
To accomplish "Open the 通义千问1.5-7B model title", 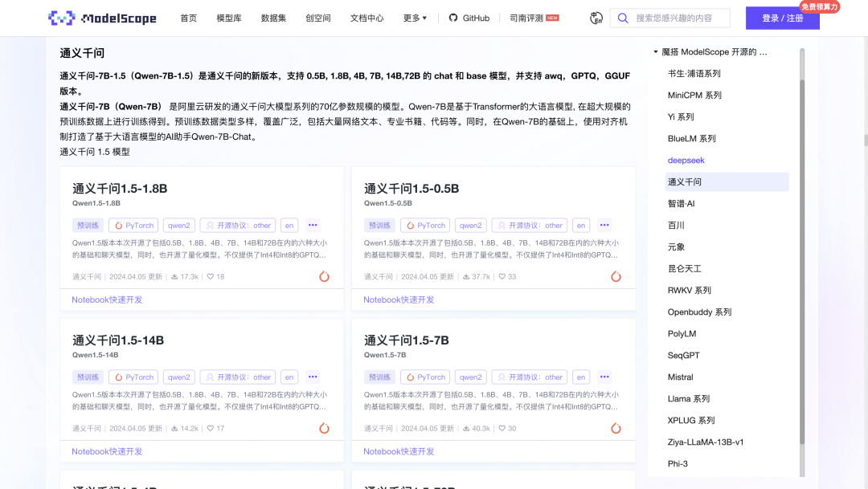I will coord(407,340).
